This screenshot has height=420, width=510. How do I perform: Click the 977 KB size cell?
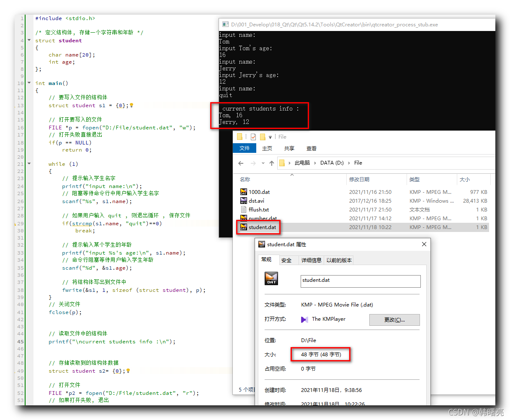(479, 192)
